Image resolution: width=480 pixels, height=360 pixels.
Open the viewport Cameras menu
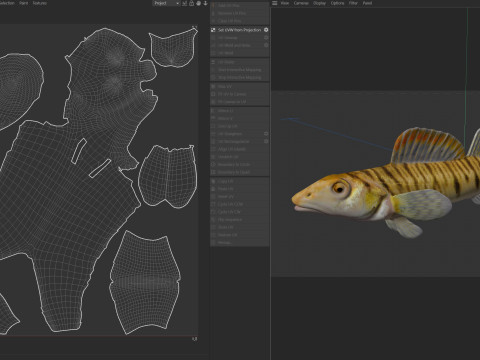click(301, 3)
